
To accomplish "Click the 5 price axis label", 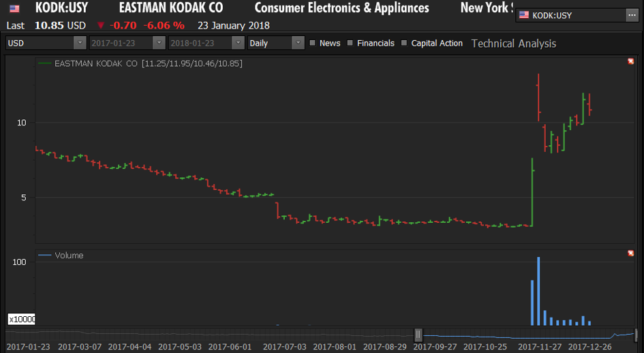I will point(23,197).
